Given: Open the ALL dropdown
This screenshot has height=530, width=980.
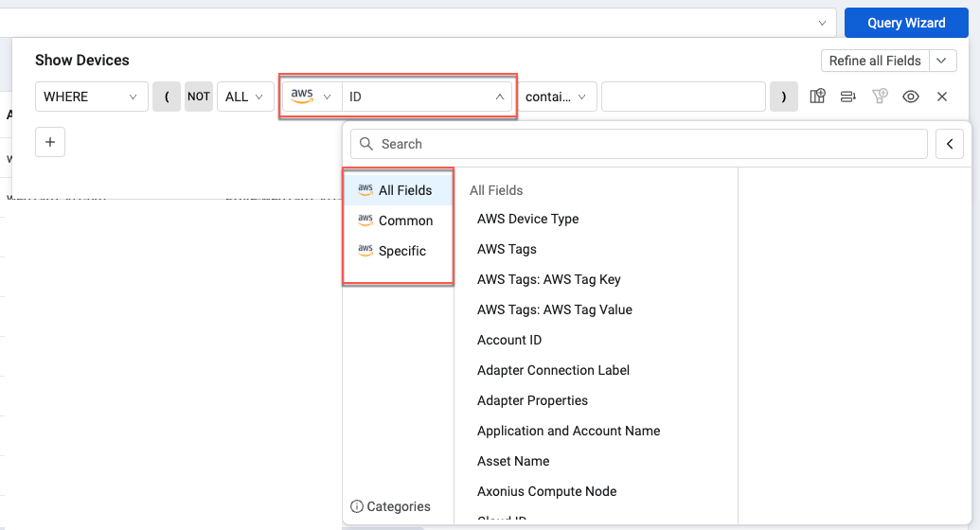Looking at the screenshot, I should (245, 97).
